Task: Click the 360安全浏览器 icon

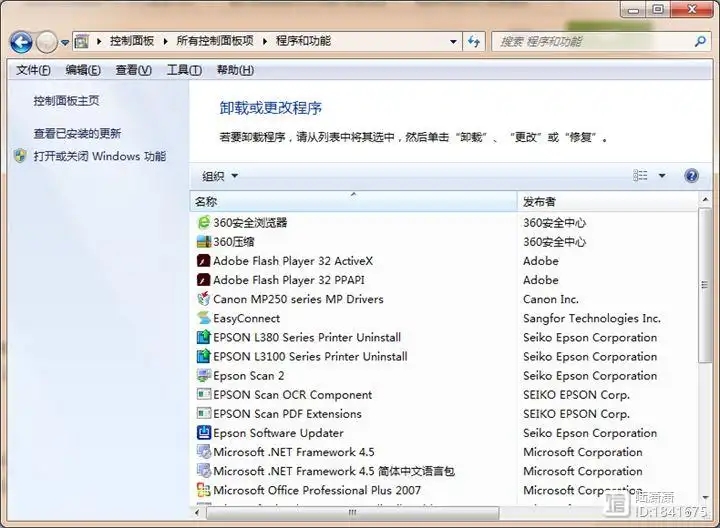Action: [203, 223]
